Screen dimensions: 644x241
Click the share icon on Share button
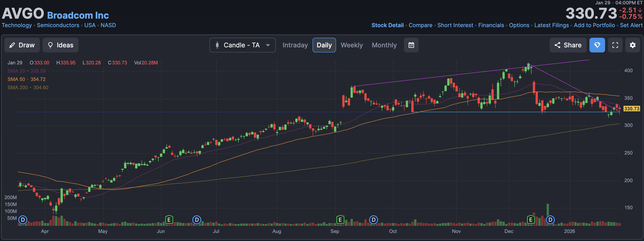(557, 45)
